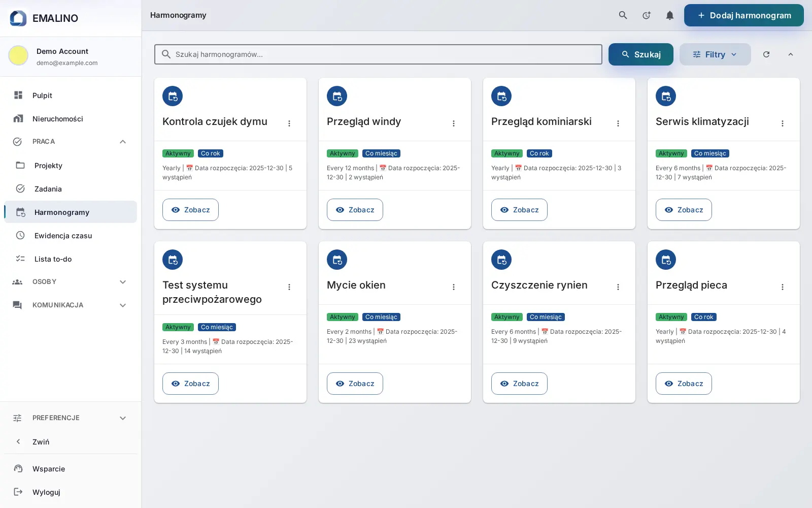Click the notifications bell icon
812x508 pixels.
coord(669,15)
